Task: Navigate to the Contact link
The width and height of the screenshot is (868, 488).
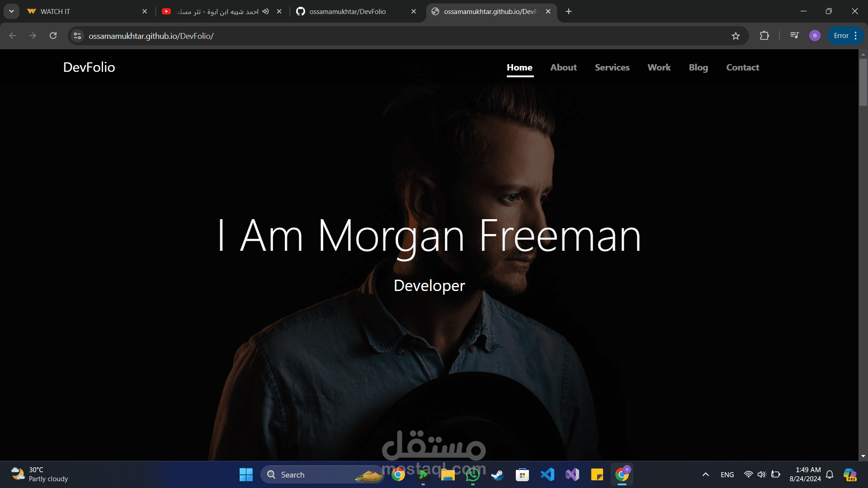Action: point(742,67)
